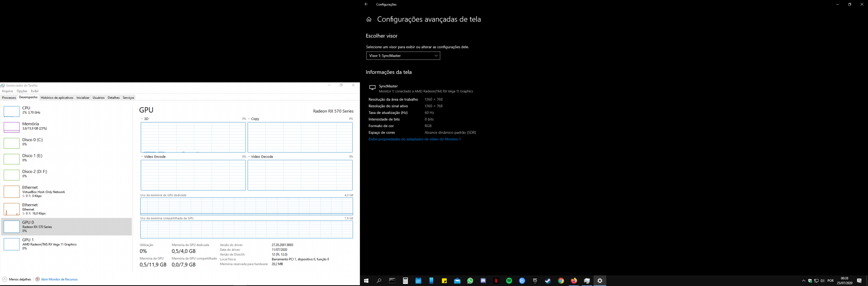Click the 'Barramento PCI 1' location text
868x286 pixels.
point(300,259)
